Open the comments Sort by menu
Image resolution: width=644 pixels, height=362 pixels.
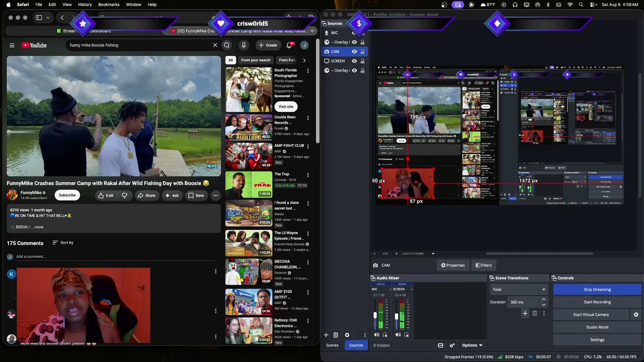63,243
